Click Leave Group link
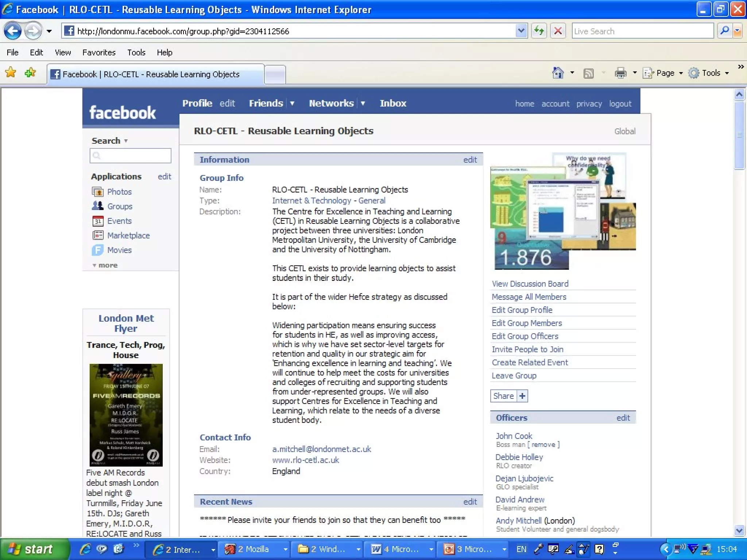This screenshot has width=747, height=560. pyautogui.click(x=514, y=376)
